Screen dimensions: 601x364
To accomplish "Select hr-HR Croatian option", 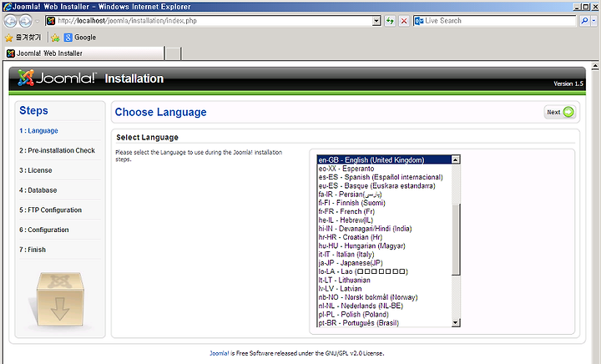I will [385, 237].
